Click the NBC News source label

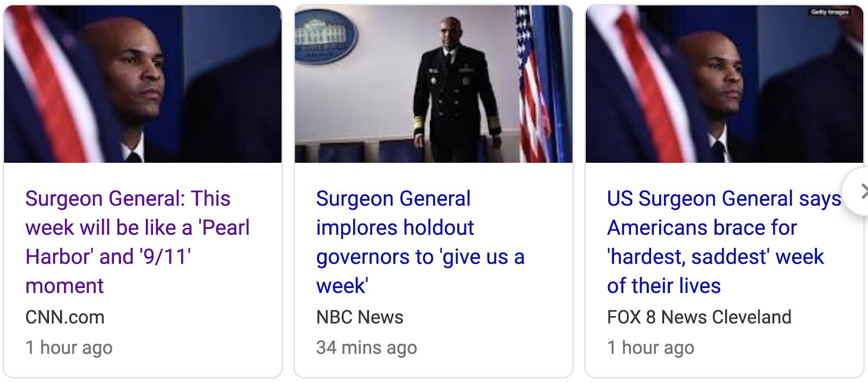pyautogui.click(x=360, y=317)
